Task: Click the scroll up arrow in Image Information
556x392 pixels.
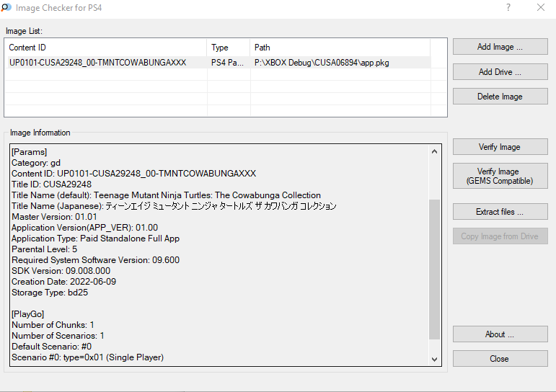Action: (x=434, y=152)
